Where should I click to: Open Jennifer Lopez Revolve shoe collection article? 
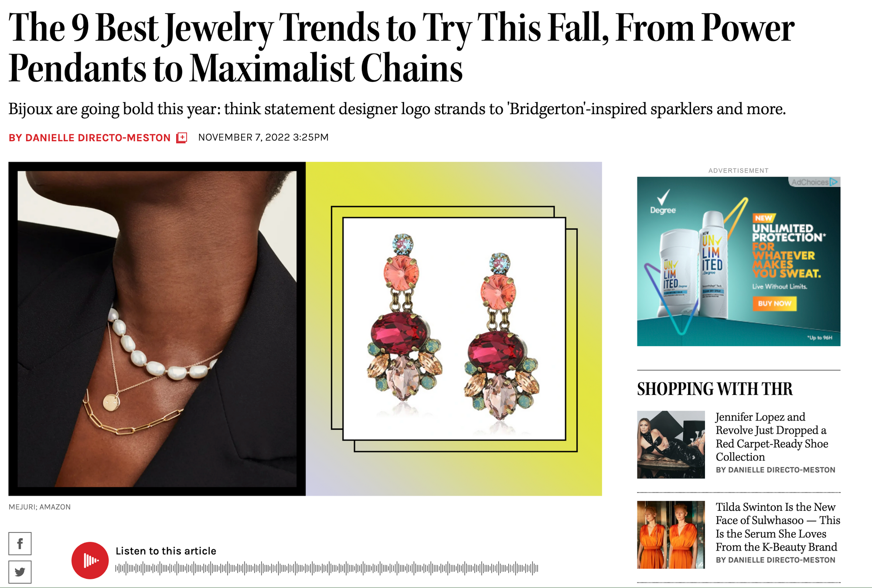tap(772, 437)
